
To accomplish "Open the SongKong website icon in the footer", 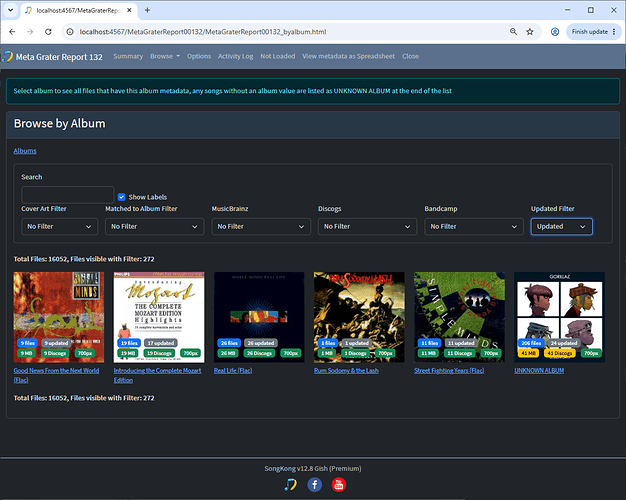I will 290,485.
